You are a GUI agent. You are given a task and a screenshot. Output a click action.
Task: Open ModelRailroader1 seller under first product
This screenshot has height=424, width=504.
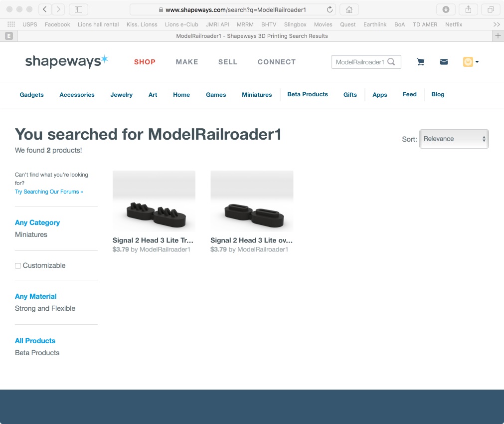point(165,249)
